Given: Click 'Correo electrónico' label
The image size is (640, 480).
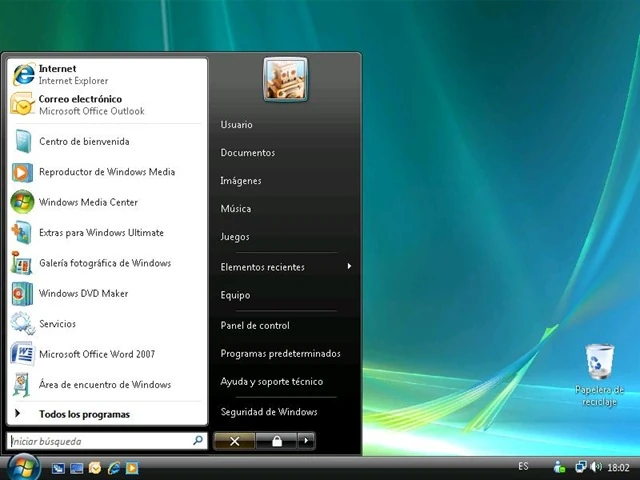Looking at the screenshot, I should [x=80, y=99].
